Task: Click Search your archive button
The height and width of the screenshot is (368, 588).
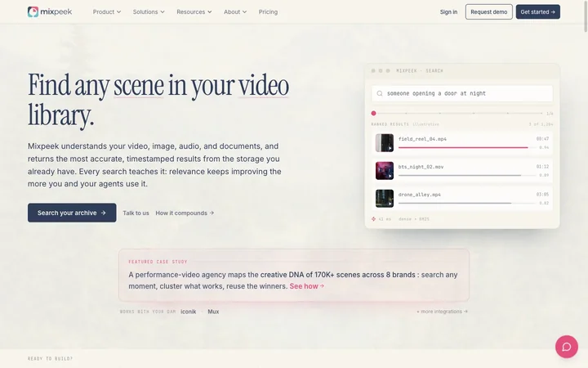Action: point(72,213)
